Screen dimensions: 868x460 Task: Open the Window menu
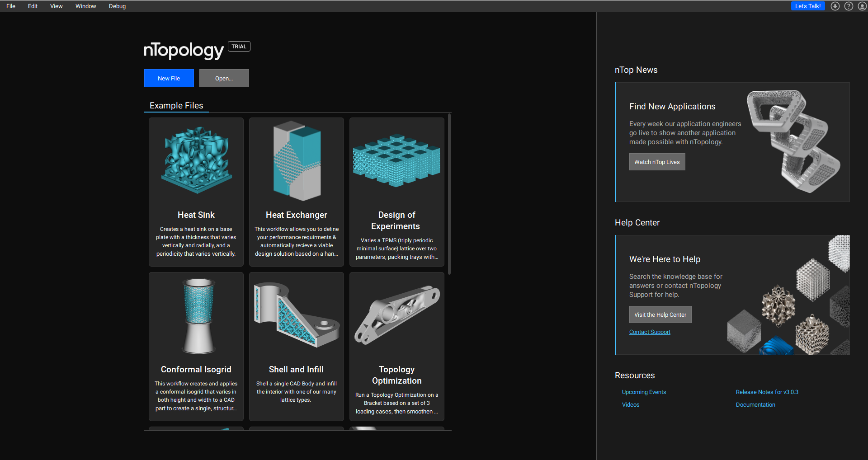(85, 6)
